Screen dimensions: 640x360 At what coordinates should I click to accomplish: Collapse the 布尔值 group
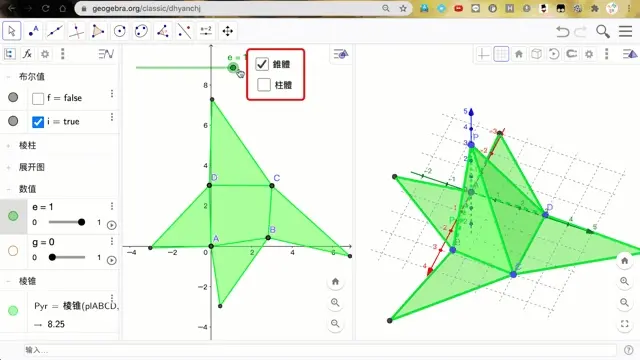8,77
